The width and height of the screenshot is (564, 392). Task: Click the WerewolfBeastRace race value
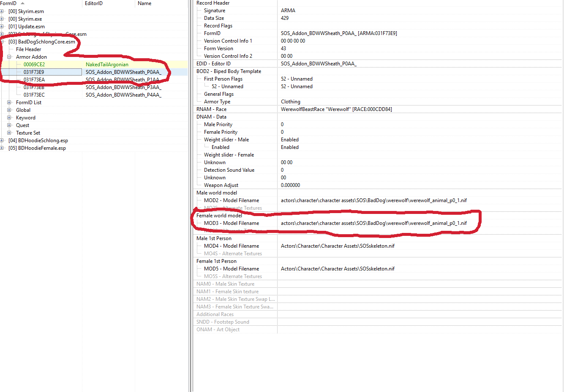pos(336,109)
